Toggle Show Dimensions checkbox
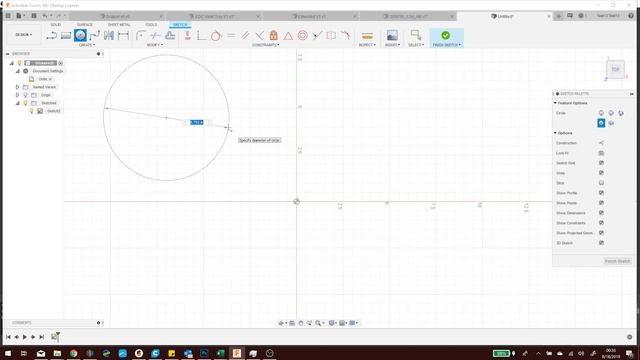Screen dimensions: 640x360 pos(601,213)
